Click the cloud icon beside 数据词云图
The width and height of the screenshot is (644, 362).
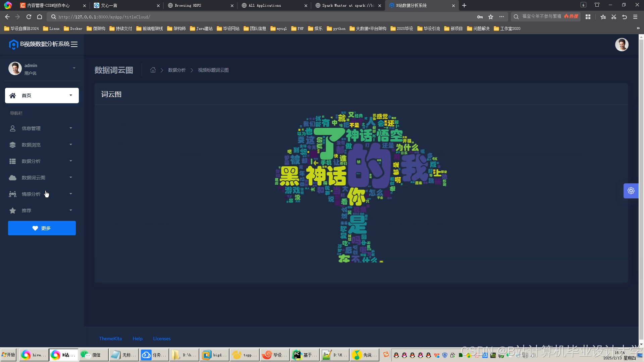pos(13,178)
